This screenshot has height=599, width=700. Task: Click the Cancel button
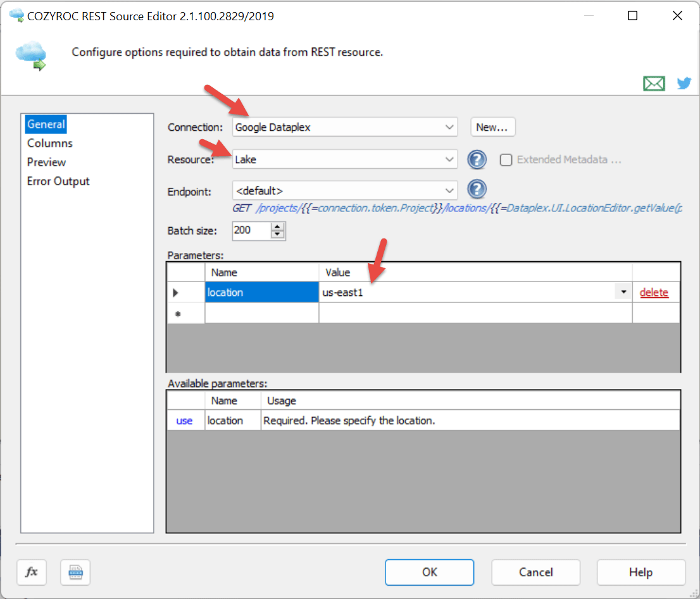[535, 572]
